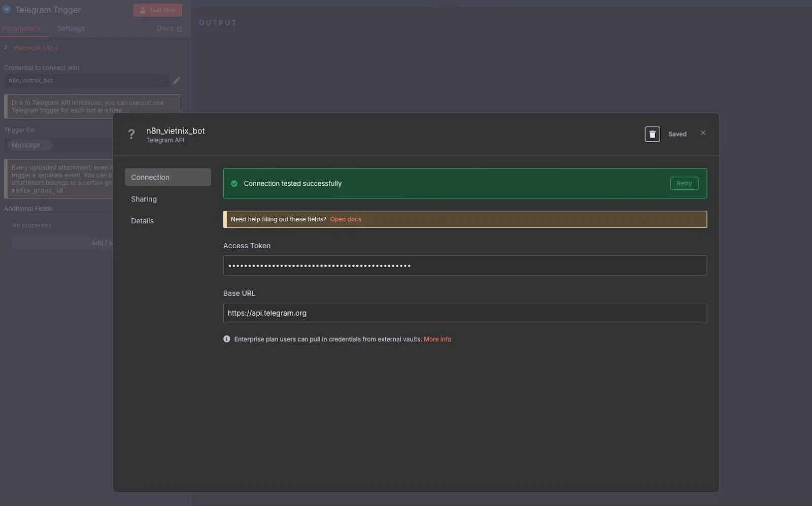The width and height of the screenshot is (812, 506).
Task: Click the n8n_vietnix_bot credential title
Action: [176, 130]
